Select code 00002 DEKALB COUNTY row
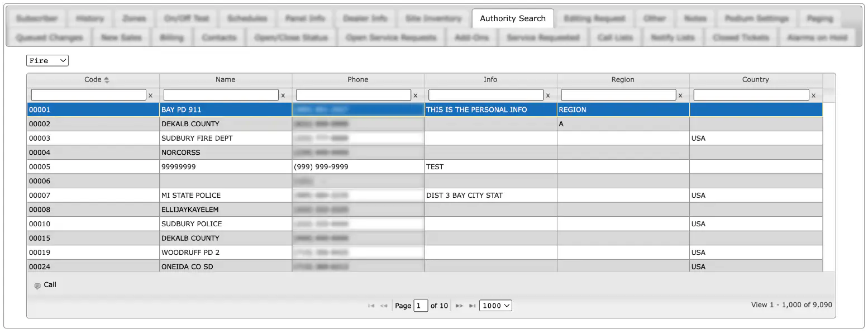868x333 pixels. pyautogui.click(x=425, y=124)
